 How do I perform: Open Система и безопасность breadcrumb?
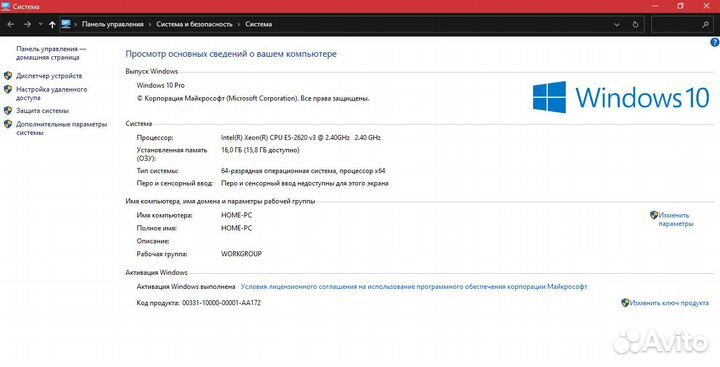pos(194,24)
